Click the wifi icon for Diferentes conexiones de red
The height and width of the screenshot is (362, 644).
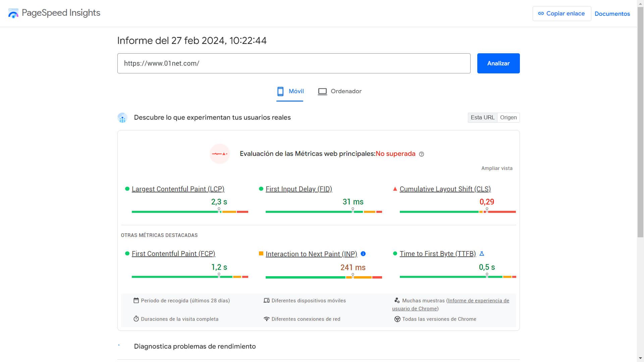[x=267, y=319]
